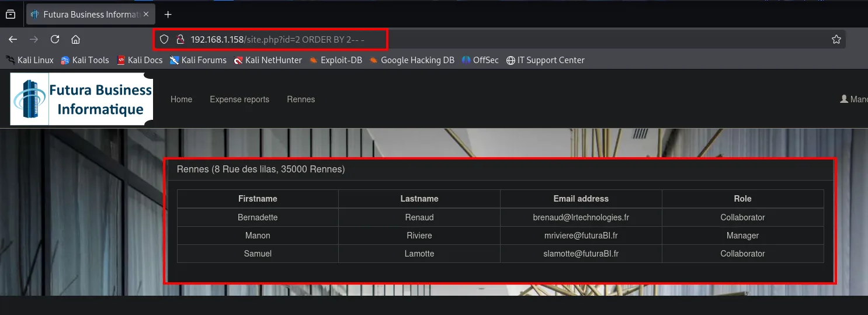
Task: Click the browser forward arrow
Action: 34,39
